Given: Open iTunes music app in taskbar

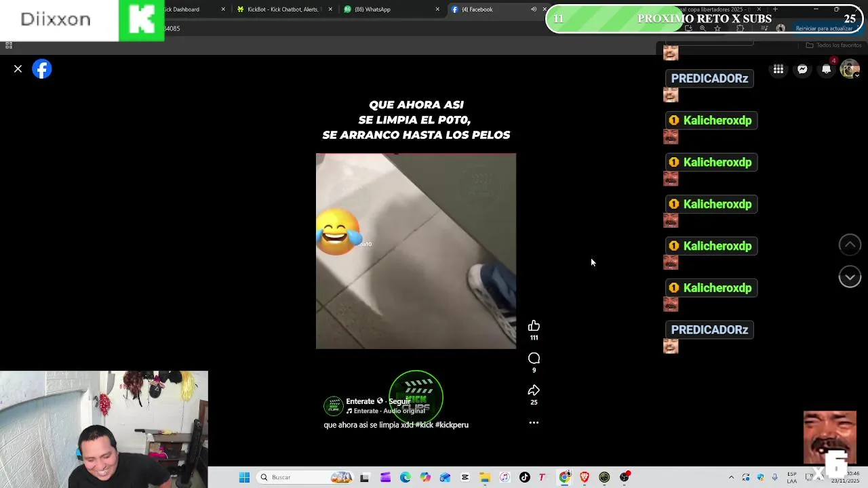Looking at the screenshot, I should coord(505,477).
